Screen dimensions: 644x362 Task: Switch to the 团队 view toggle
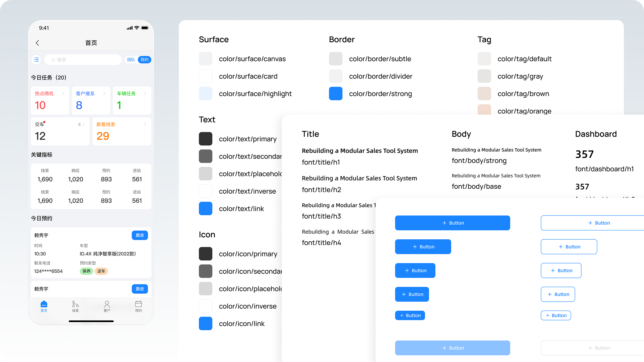[131, 59]
